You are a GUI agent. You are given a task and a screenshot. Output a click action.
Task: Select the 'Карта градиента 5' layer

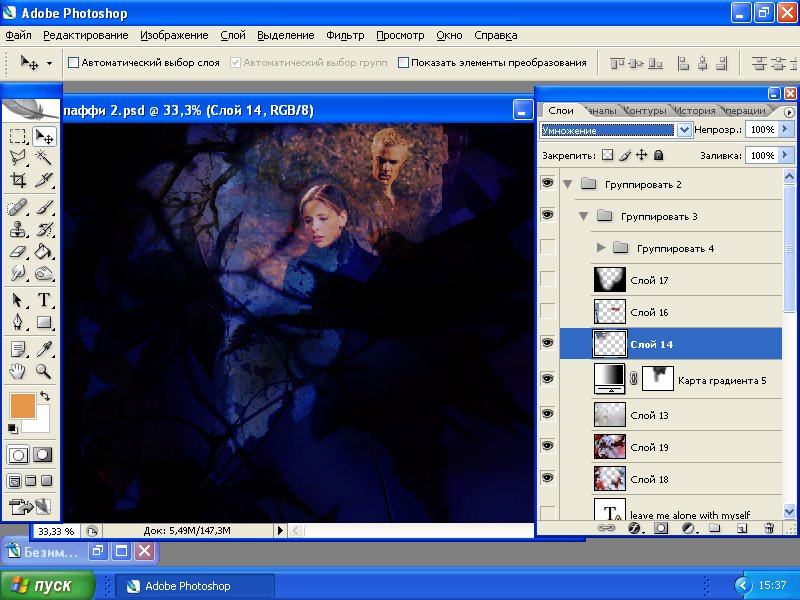pyautogui.click(x=720, y=380)
